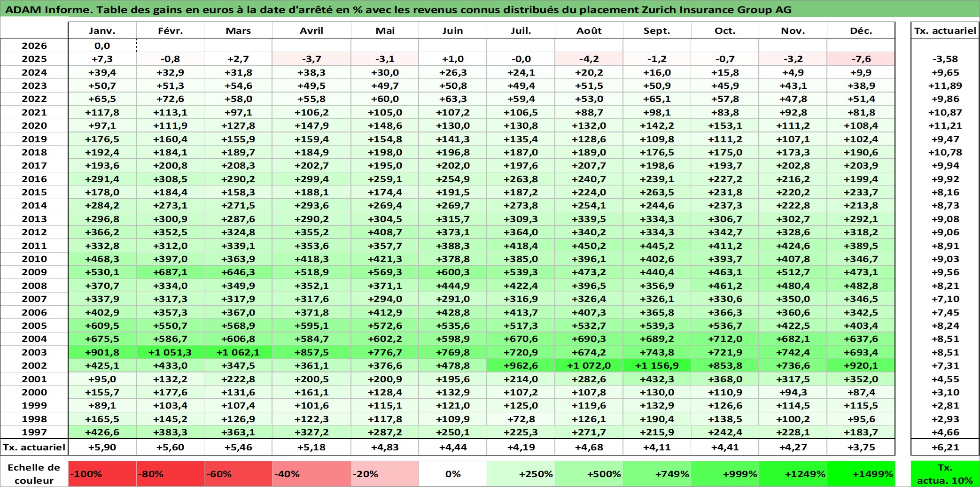980x487 pixels.
Task: Click the Tx. actuariel column header
Action: 945,31
